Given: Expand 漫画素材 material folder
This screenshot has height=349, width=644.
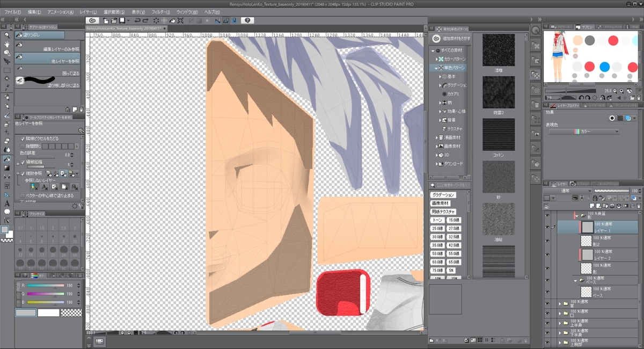Looking at the screenshot, I should [437, 137].
